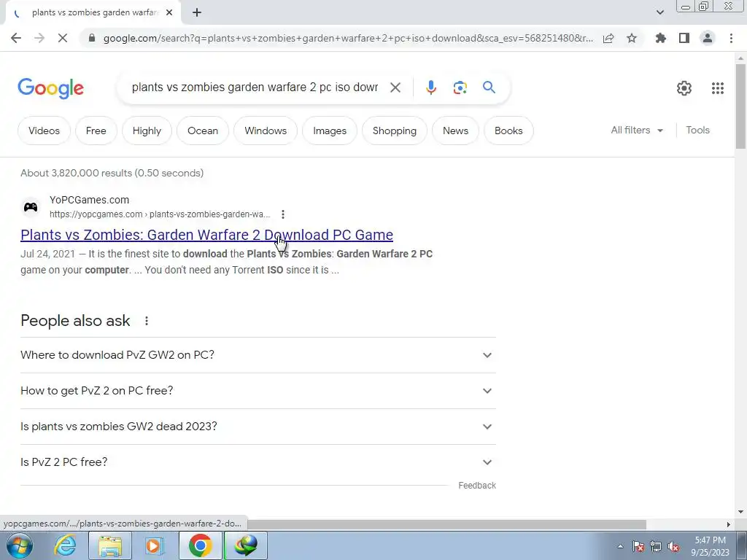Select the News filter chip
747x560 pixels.
pyautogui.click(x=455, y=131)
